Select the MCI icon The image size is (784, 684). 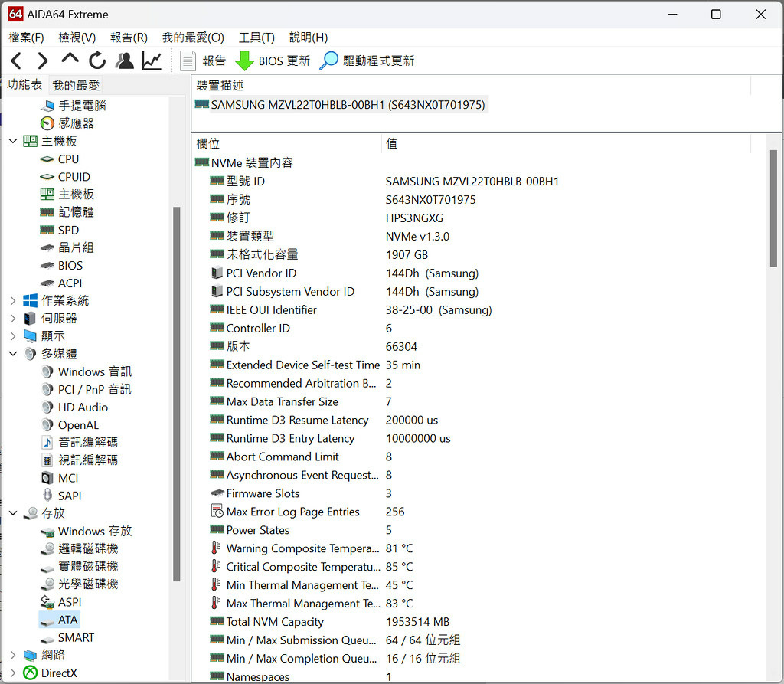[x=47, y=479]
